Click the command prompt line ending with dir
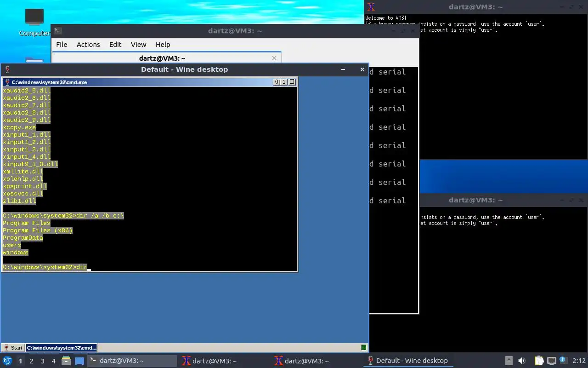Image resolution: width=588 pixels, height=368 pixels. (45, 267)
